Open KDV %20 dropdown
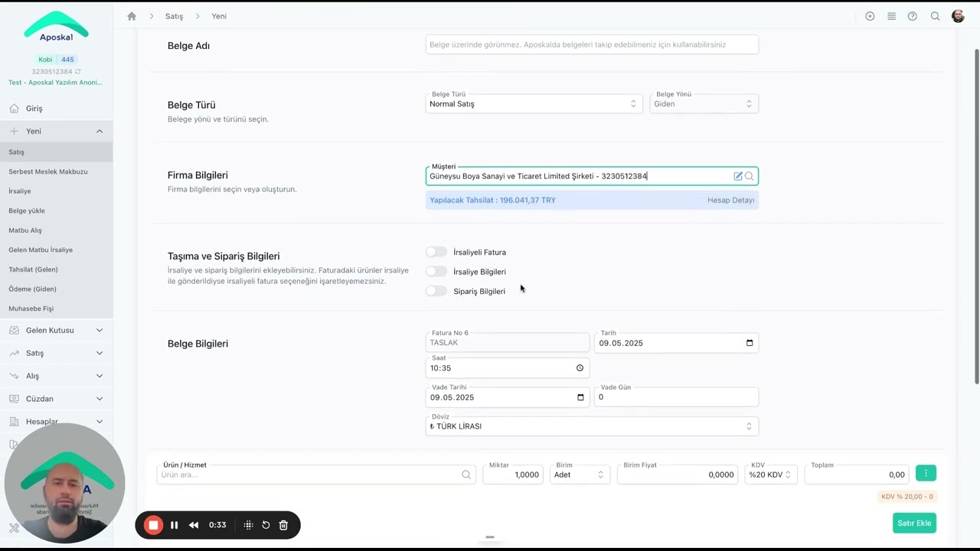980x551 pixels. tap(771, 474)
